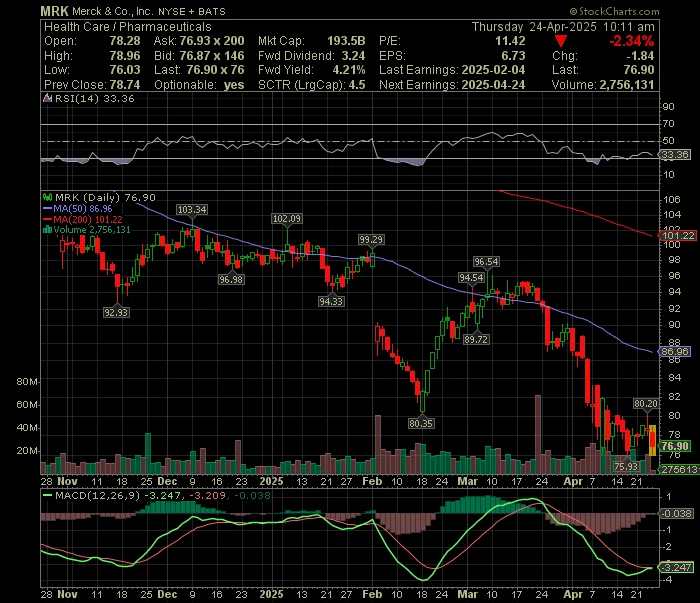
Task: Click the 94.54 price annotation
Action: pyautogui.click(x=471, y=278)
